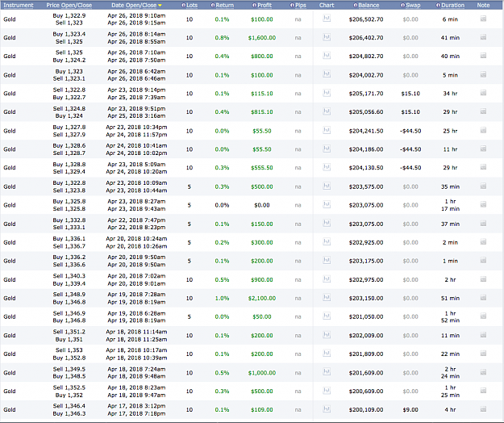Open the note icon for the $206,402.70 balance row
Screen dimensions: 504x423
483,37
